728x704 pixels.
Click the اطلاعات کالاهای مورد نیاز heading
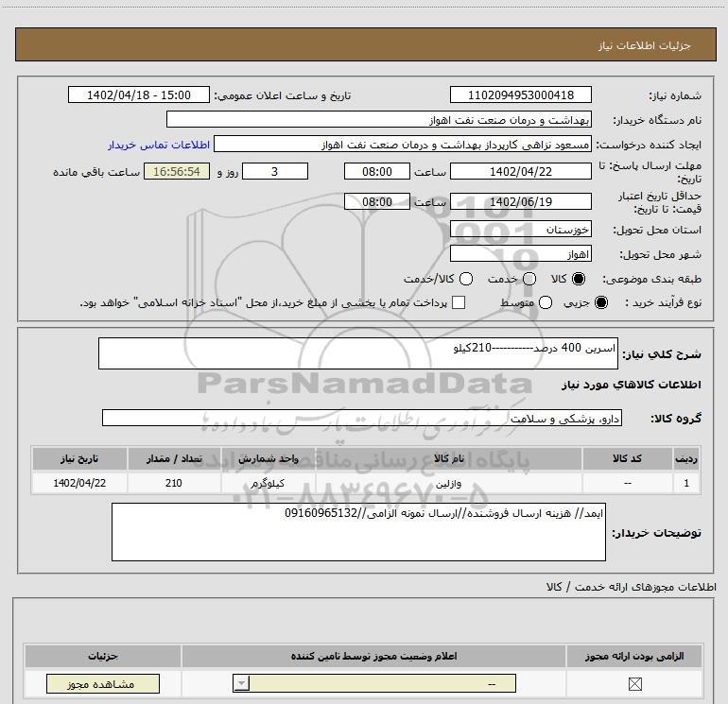pos(631,385)
